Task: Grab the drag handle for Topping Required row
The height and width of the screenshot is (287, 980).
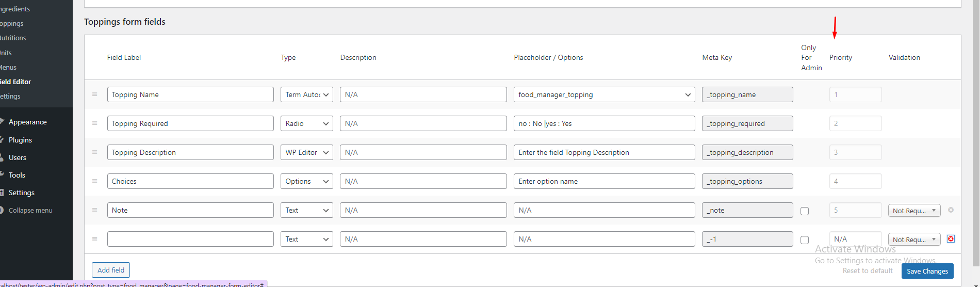Action: point(94,123)
